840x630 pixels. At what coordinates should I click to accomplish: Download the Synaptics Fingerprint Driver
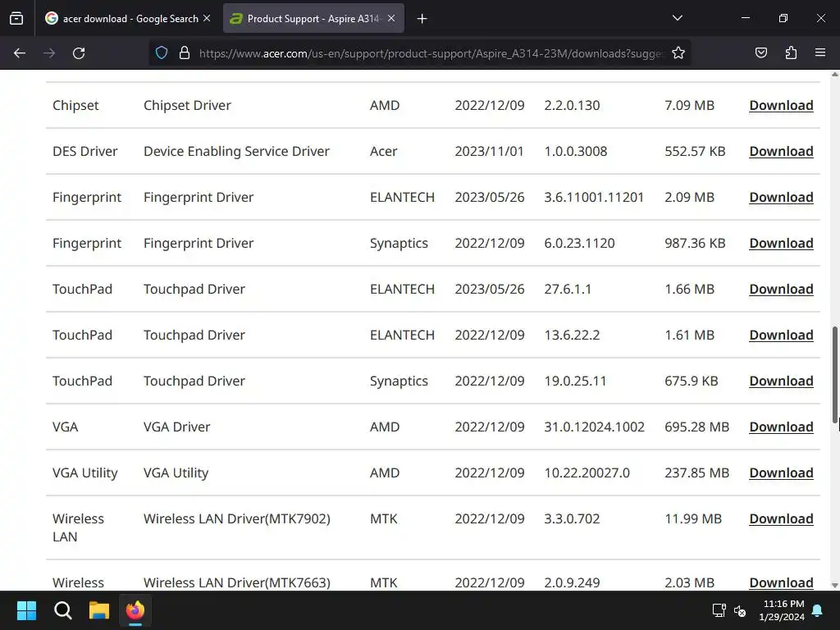781,243
